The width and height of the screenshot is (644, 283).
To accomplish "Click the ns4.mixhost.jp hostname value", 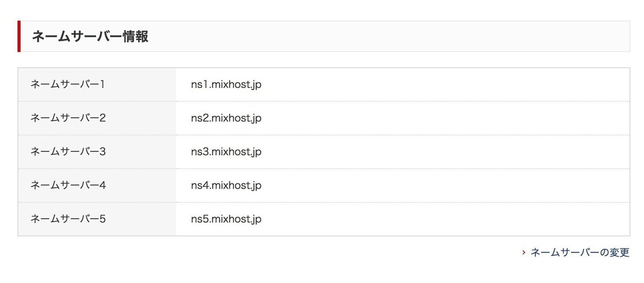I will pyautogui.click(x=226, y=185).
